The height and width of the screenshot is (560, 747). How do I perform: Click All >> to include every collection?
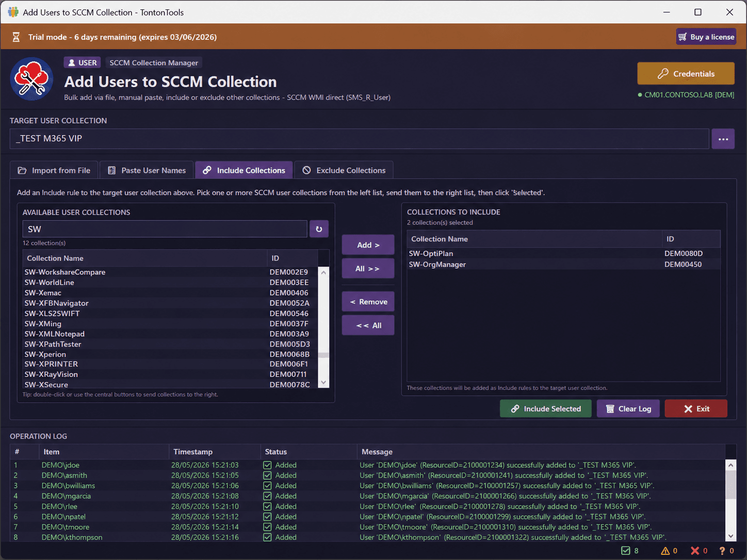click(x=368, y=269)
